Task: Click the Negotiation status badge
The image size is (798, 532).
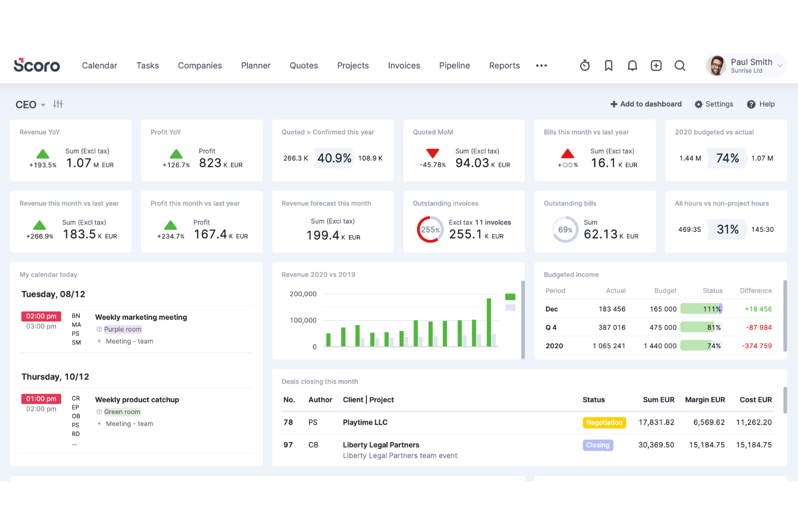Action: click(604, 423)
